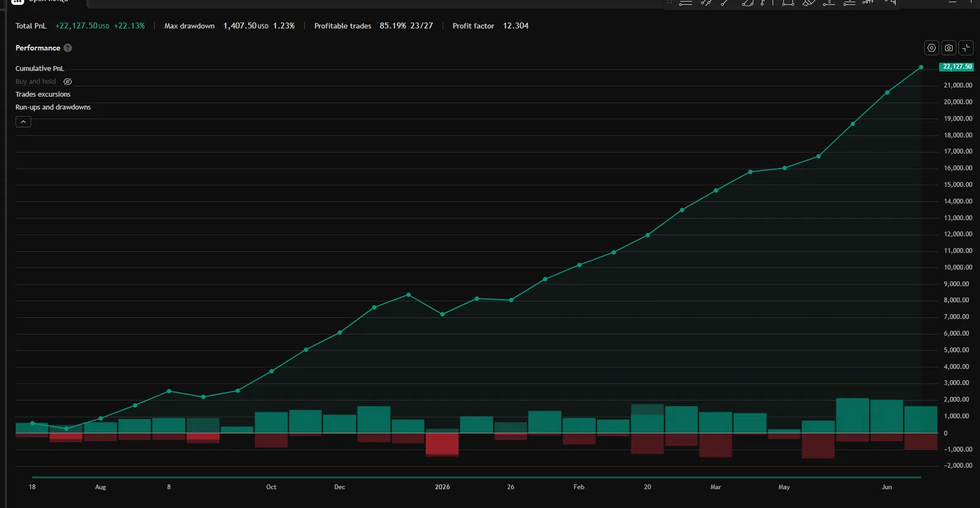Click the Dec date label

coord(340,487)
